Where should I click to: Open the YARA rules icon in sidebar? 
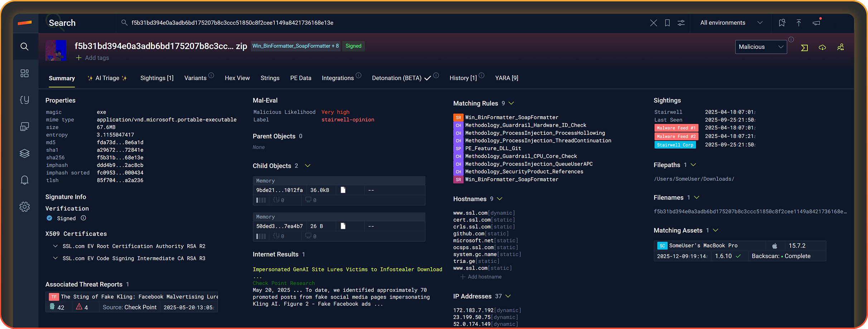(x=24, y=100)
